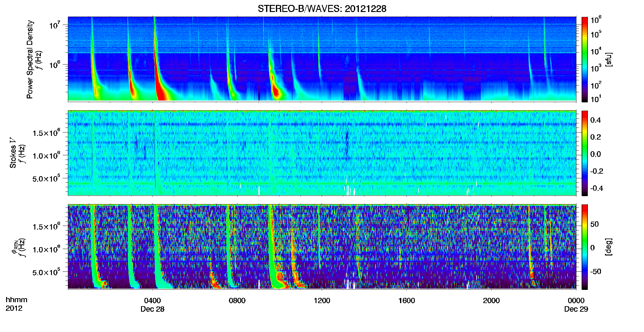Click the 50 label on degrees colorbar
The image size is (644, 332).
point(595,224)
